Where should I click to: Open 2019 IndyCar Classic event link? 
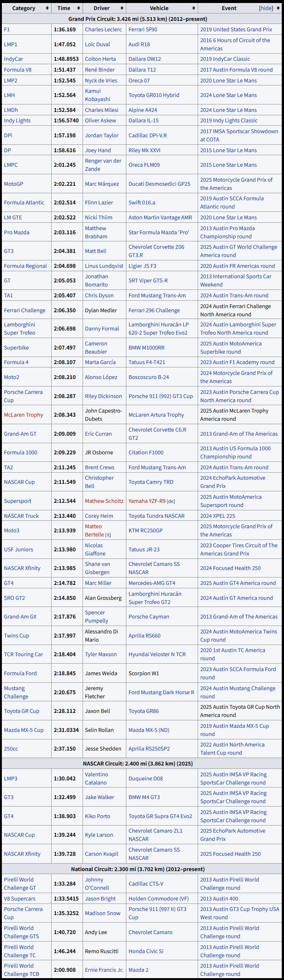click(225, 59)
